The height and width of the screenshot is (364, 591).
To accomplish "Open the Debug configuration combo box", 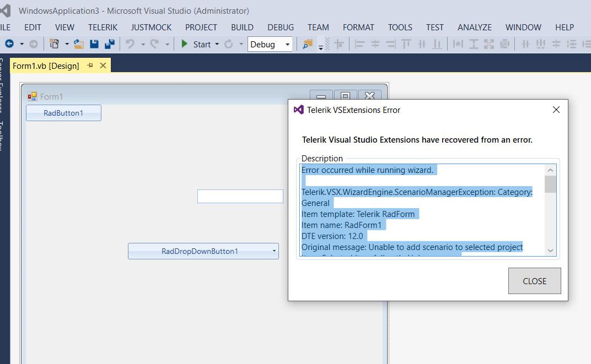I will [x=270, y=44].
